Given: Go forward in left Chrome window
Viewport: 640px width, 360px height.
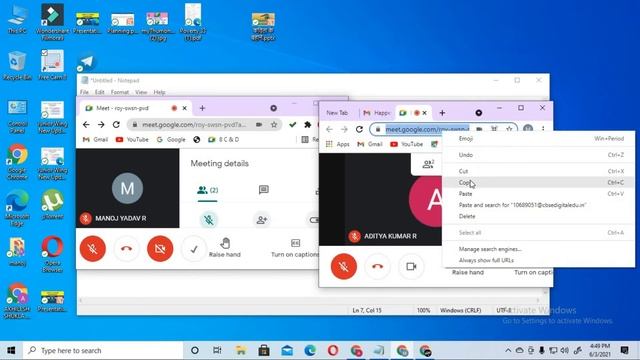Looking at the screenshot, I should (x=101, y=124).
